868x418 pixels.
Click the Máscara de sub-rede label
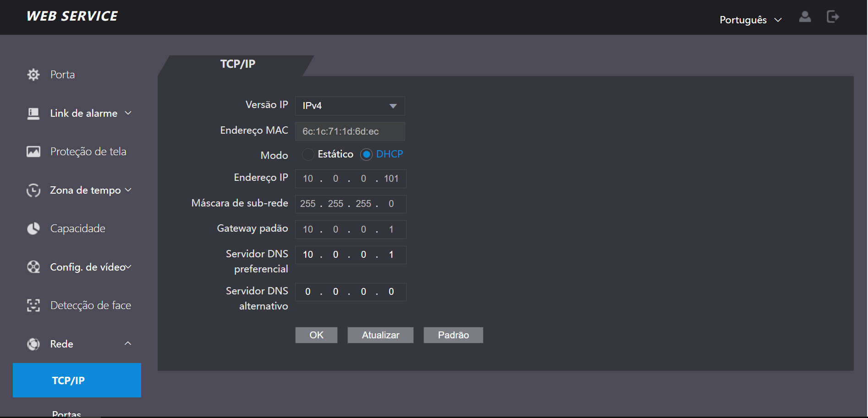point(240,203)
